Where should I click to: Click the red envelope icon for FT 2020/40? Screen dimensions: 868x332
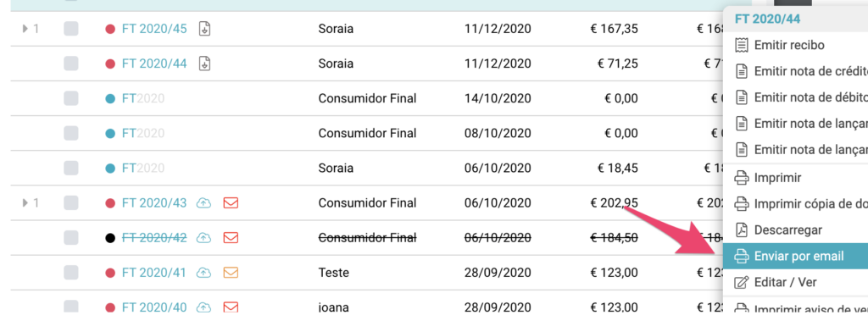[x=231, y=307]
